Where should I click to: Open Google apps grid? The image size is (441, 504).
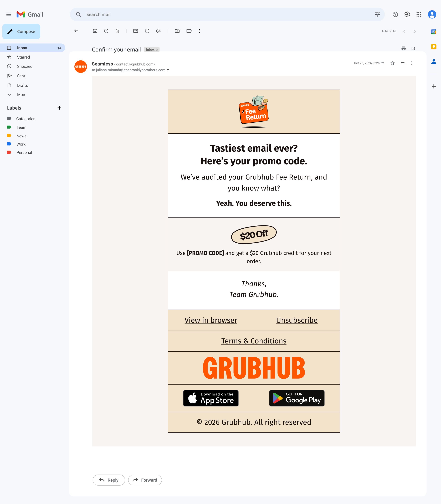(x=419, y=14)
